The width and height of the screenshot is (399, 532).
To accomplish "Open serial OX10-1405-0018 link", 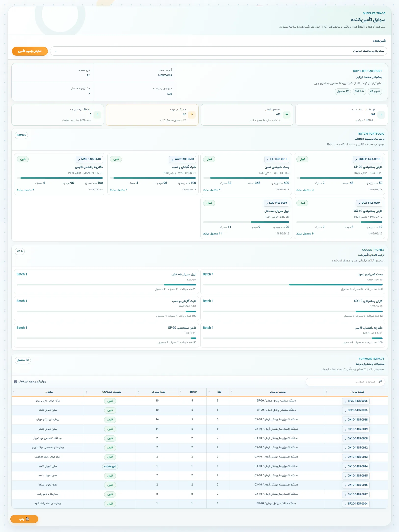I will (356, 420).
